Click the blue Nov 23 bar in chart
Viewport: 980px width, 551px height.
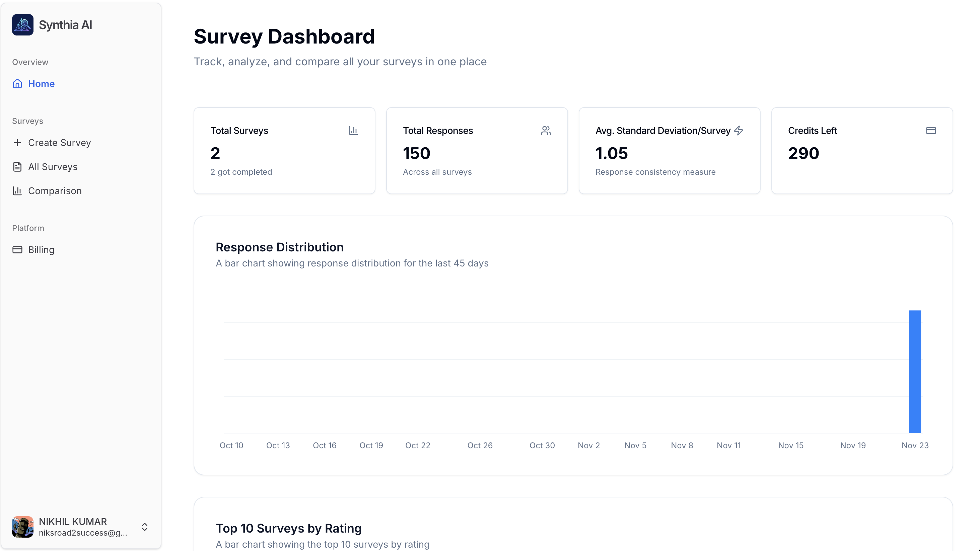915,372
